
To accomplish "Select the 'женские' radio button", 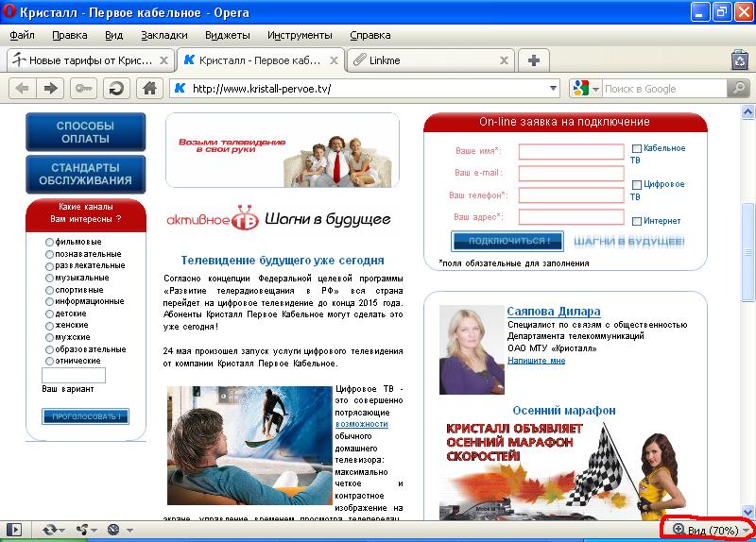I will [49, 326].
